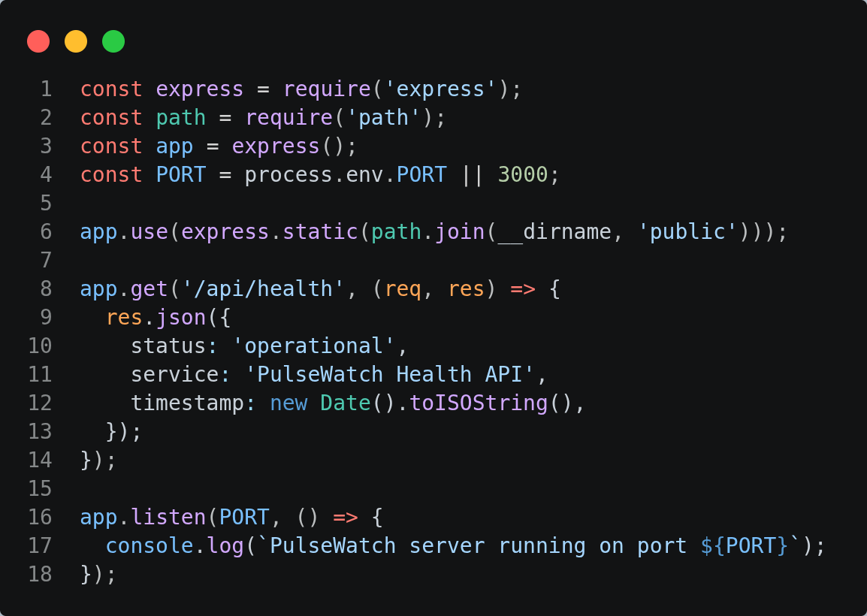
Task: Click the 'path' string on line 2
Action: point(384,118)
